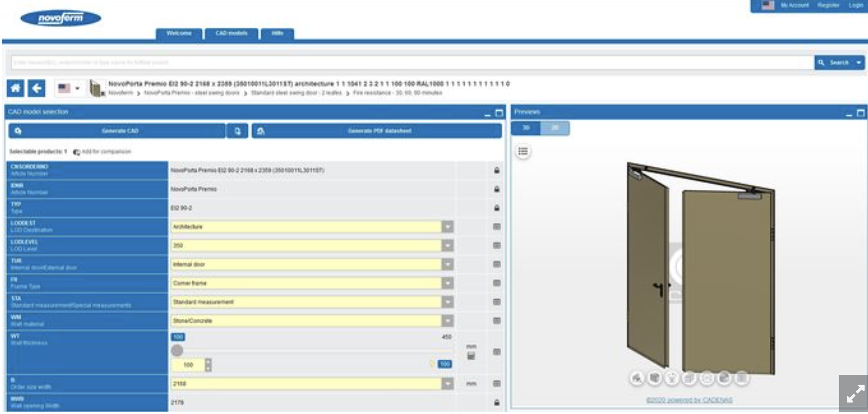The width and height of the screenshot is (868, 414).
Task: Click the ENR value "NovoPorta Premio"
Action: [x=194, y=189]
